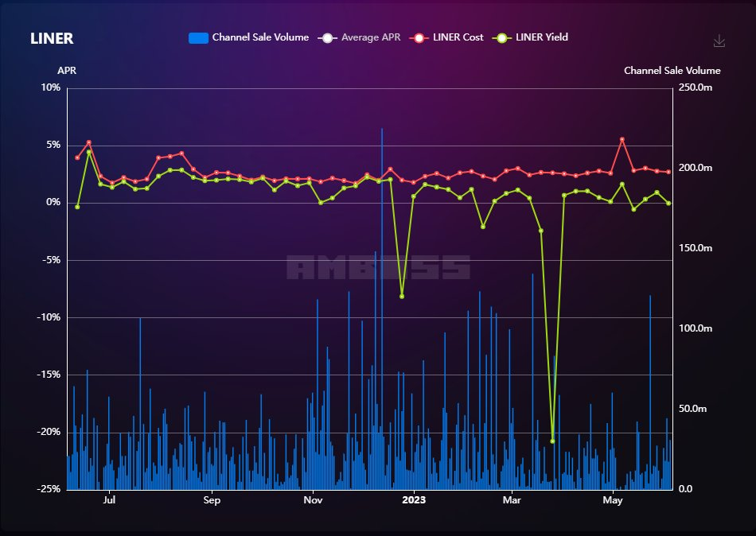756x536 pixels.
Task: Click the download chart icon
Action: click(719, 41)
